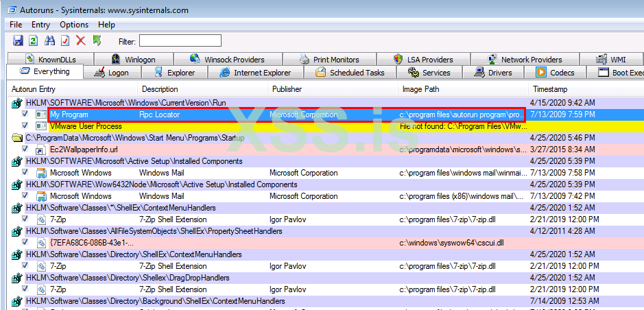Click the {7EFA68C6-086B-43e1 entry icon

tap(41, 243)
